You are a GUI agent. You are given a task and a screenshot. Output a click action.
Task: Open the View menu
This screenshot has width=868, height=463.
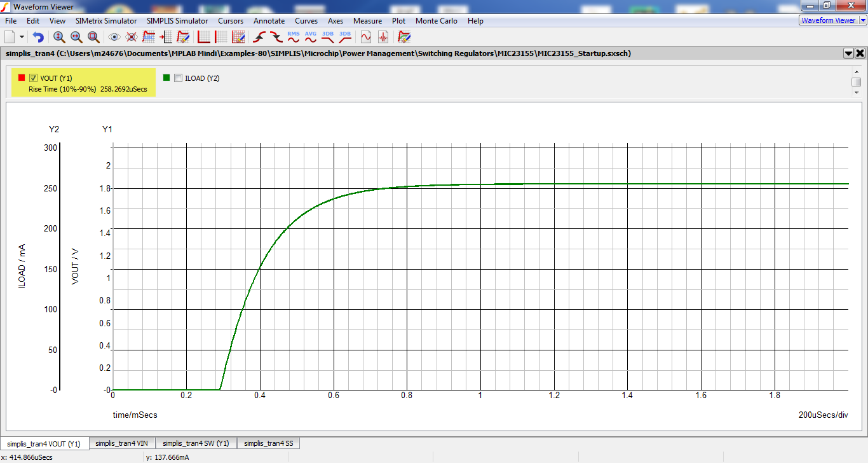57,21
